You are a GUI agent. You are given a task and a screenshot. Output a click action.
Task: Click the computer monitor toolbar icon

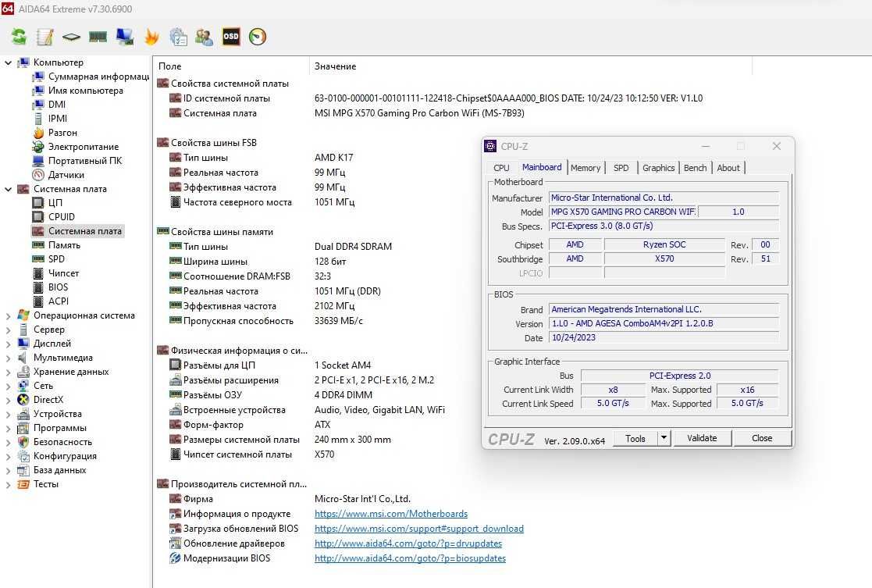[125, 37]
